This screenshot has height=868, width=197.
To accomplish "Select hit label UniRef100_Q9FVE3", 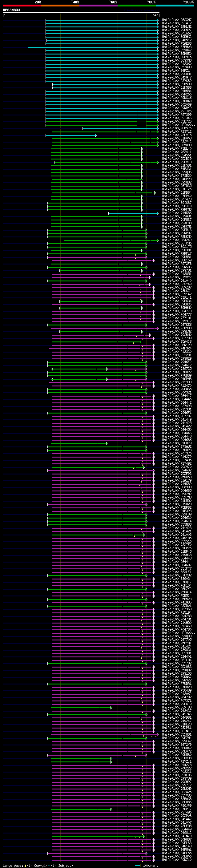I will (x=177, y=162).
